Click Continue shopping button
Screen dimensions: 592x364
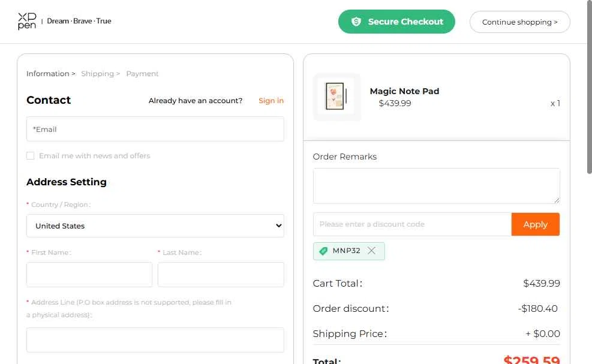pos(519,22)
